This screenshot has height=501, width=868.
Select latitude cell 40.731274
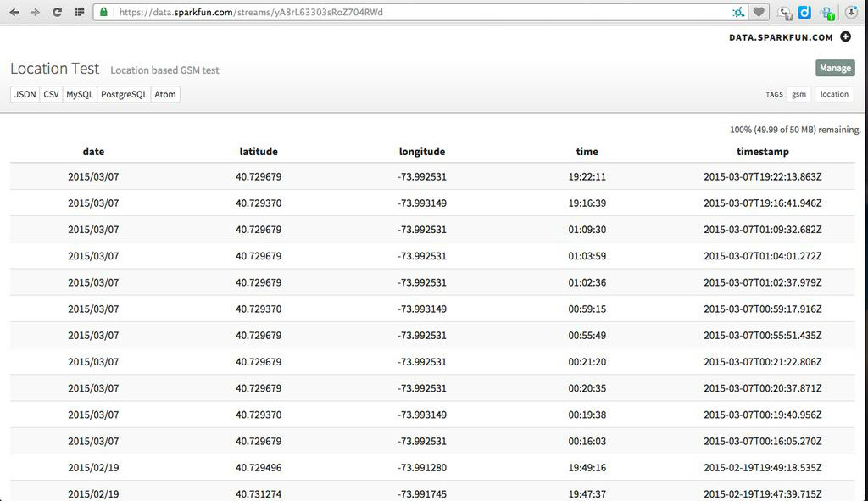tap(259, 494)
